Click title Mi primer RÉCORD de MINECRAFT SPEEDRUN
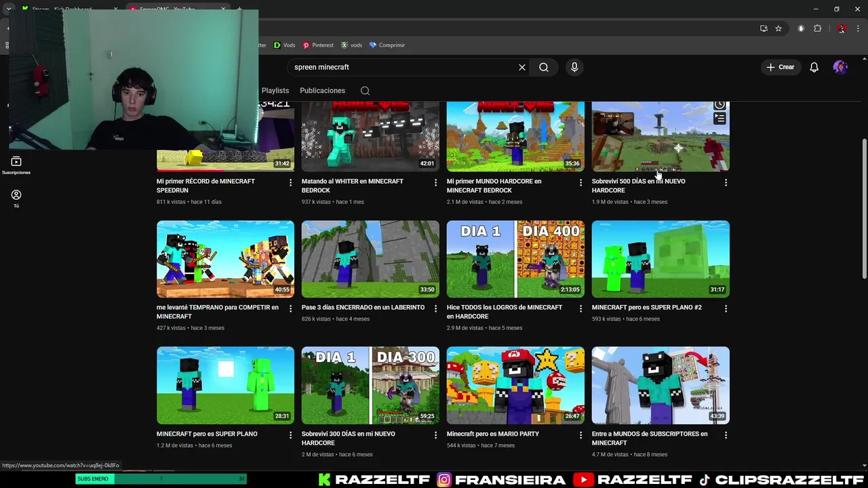The height and width of the screenshot is (488, 868). pos(205,186)
